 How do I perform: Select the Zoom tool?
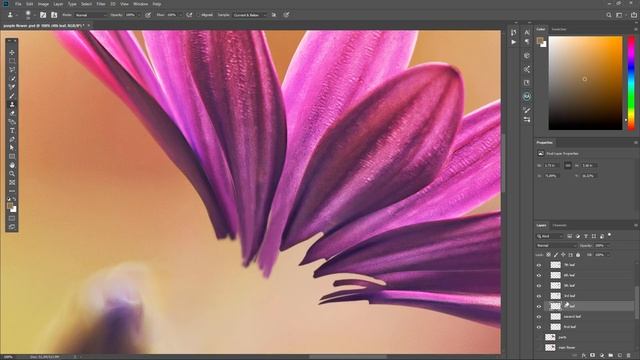click(x=12, y=174)
